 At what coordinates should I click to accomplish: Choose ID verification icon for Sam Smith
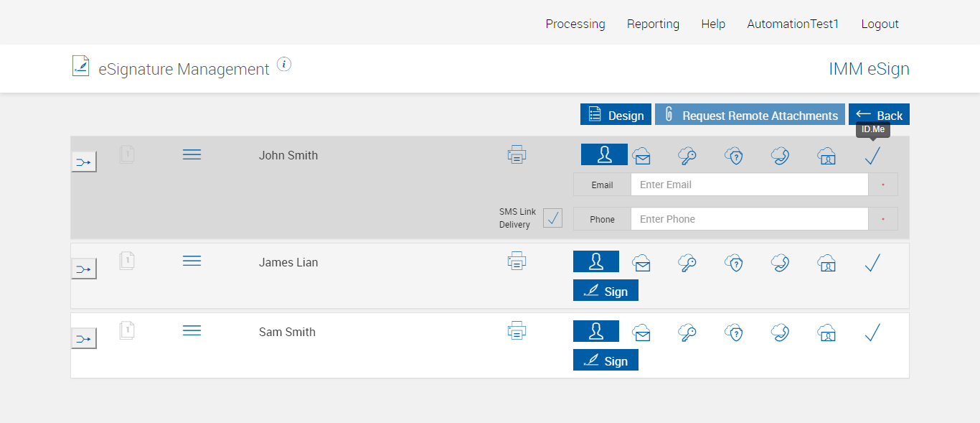click(826, 333)
